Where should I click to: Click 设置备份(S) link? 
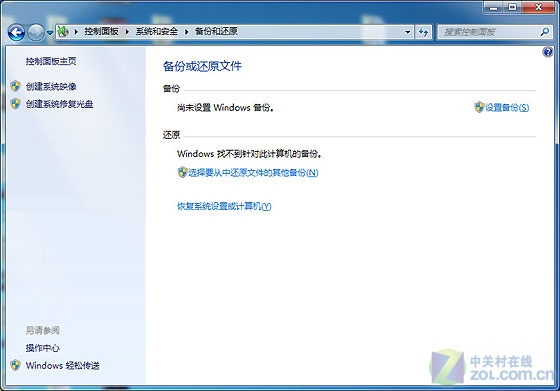(x=507, y=107)
